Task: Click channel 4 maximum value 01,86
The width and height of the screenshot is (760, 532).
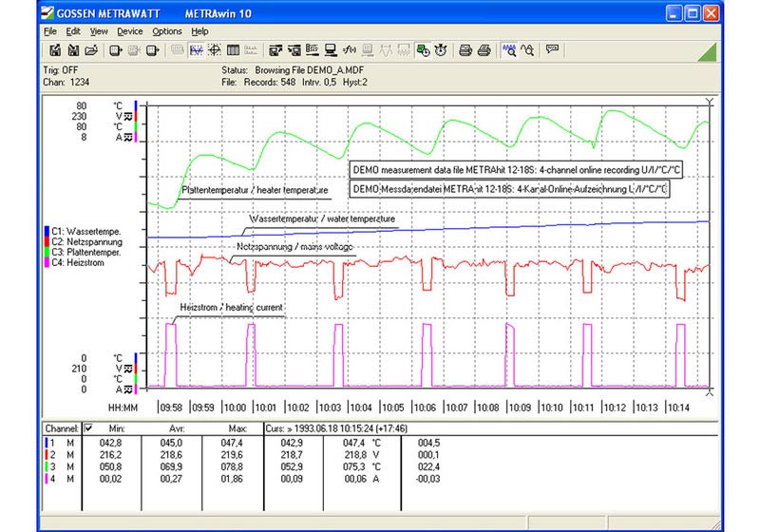Action: 232,479
